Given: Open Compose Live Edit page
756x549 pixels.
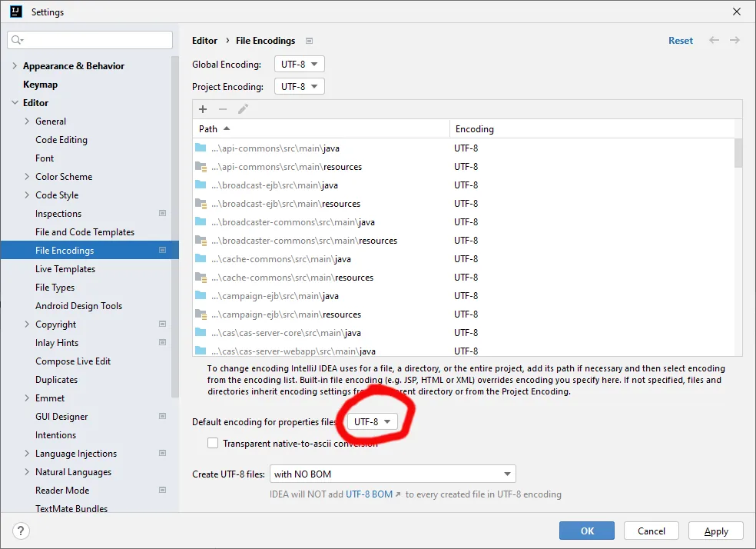Looking at the screenshot, I should tap(73, 361).
